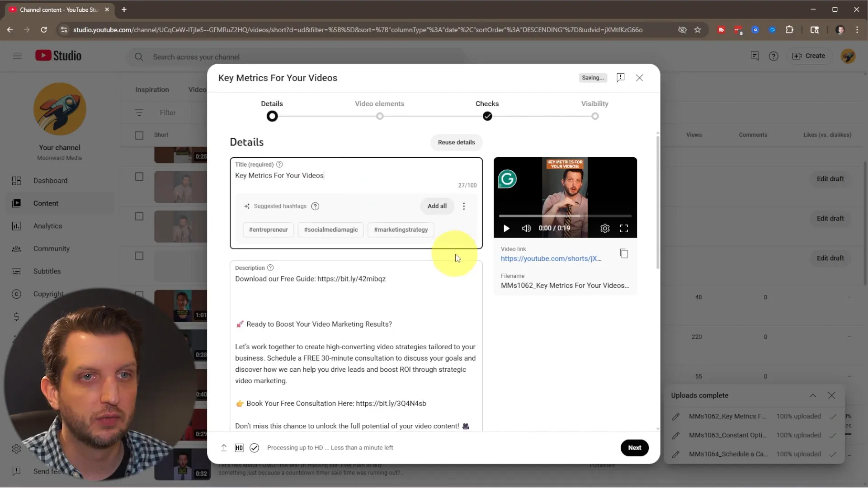Click the video preview progress bar
This screenshot has height=488, width=868.
point(565,216)
